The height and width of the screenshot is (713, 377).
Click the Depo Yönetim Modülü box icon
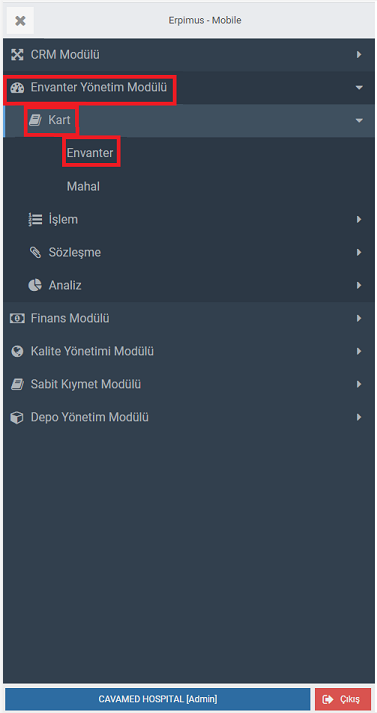(17, 417)
